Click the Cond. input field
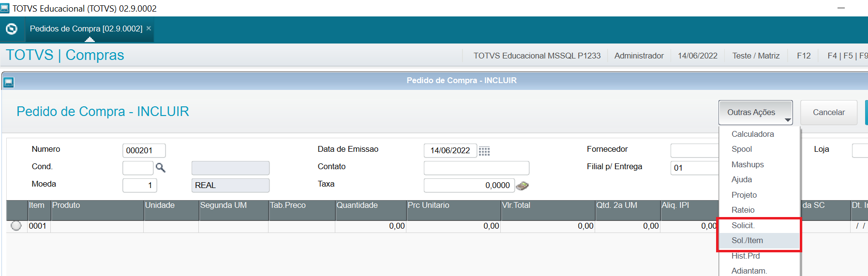 pyautogui.click(x=138, y=168)
